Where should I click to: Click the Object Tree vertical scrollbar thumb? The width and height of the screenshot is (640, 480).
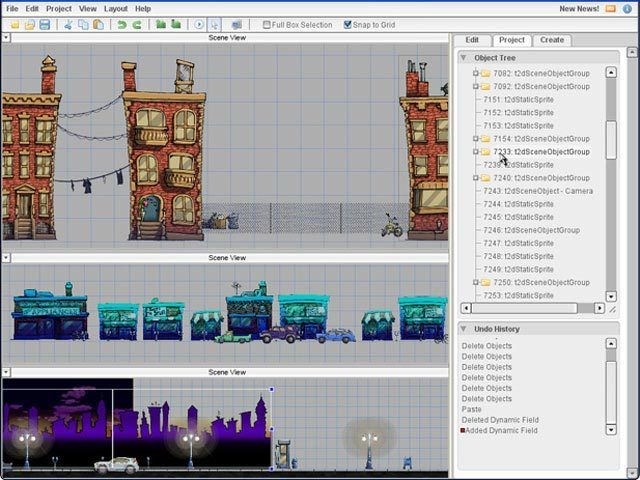(611, 140)
